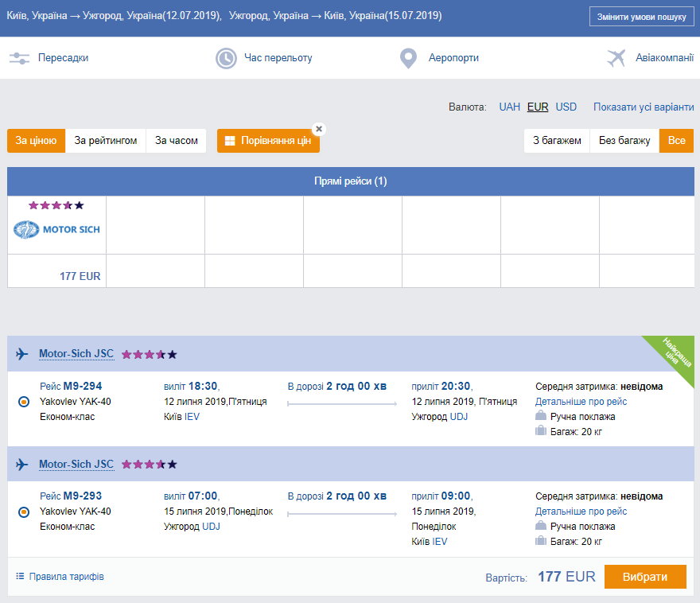The width and height of the screenshot is (700, 603).
Task: Click the plane icon next to flight M9-293 header
Action: pyautogui.click(x=22, y=465)
